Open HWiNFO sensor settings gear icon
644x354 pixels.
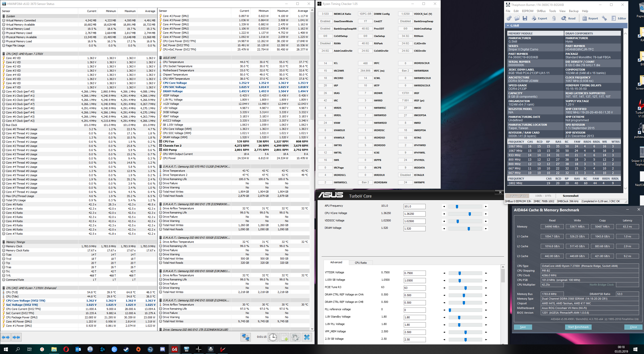click(295, 337)
